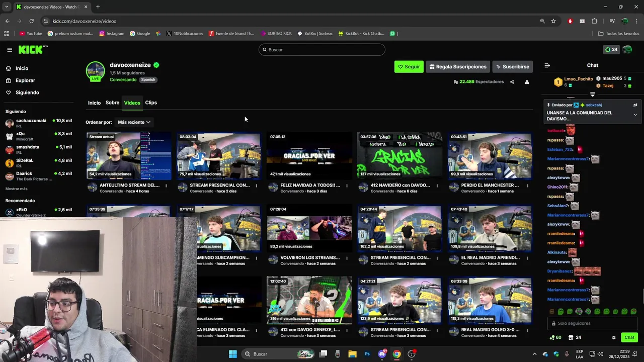Click the green Chat send button
644x362 pixels.
[x=629, y=337]
